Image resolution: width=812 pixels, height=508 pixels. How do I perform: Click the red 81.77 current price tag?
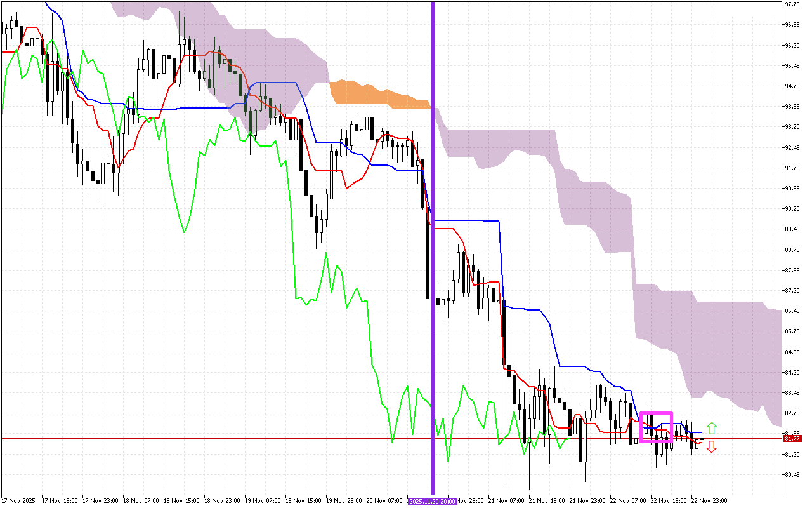[792, 439]
